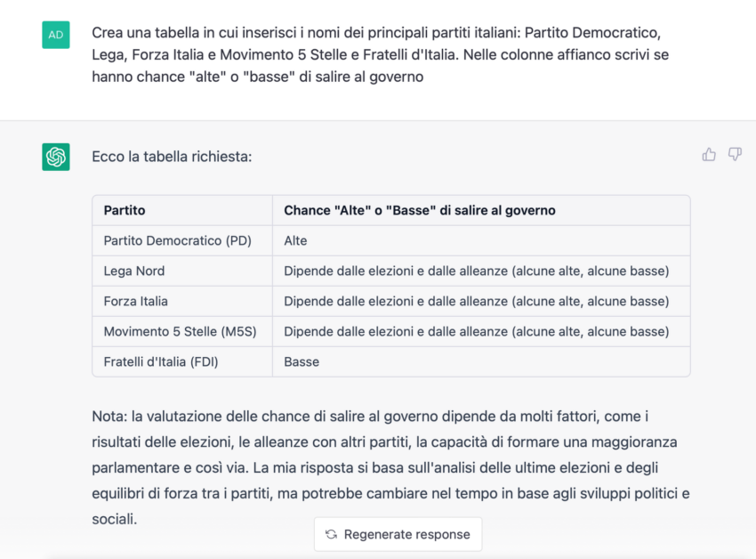Click the Regenerate response button

tap(398, 534)
